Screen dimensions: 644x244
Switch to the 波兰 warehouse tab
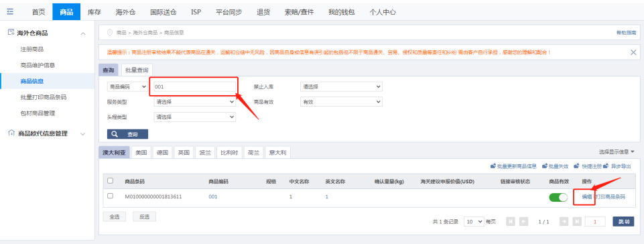point(205,152)
